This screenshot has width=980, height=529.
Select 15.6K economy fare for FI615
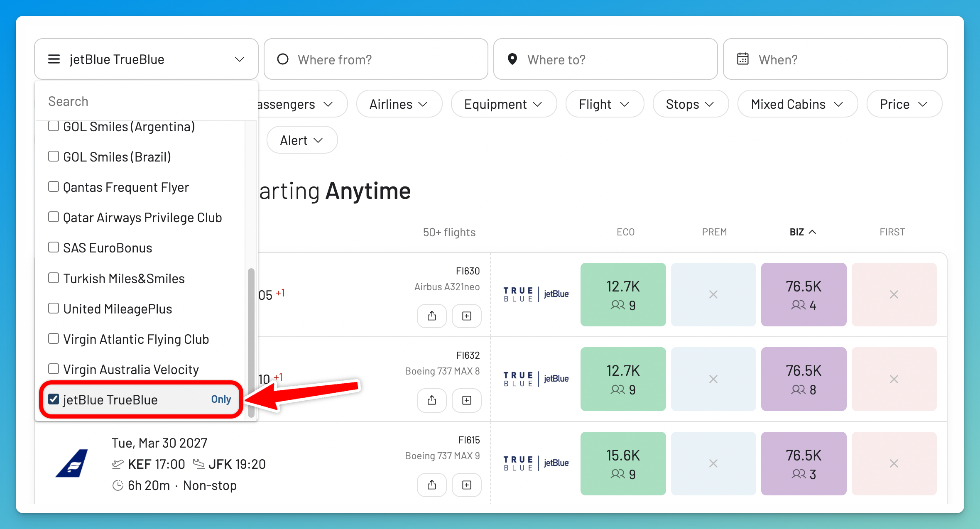(623, 463)
